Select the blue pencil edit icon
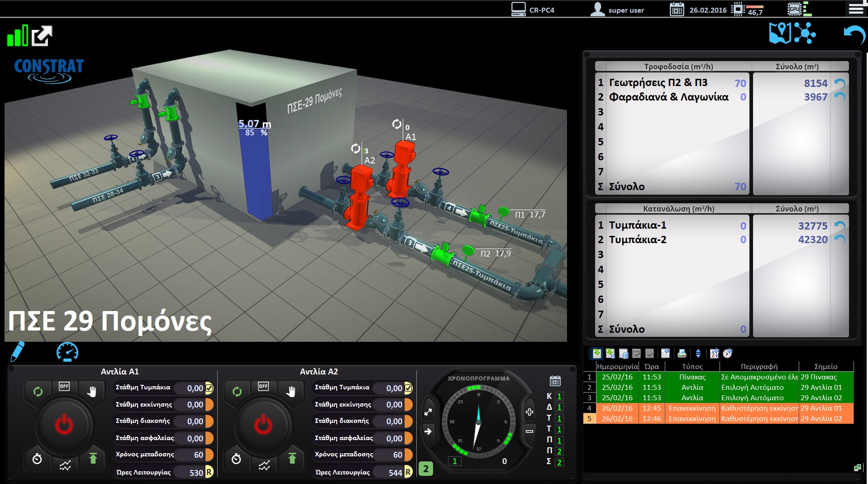The height and width of the screenshot is (484, 868). 17,351
